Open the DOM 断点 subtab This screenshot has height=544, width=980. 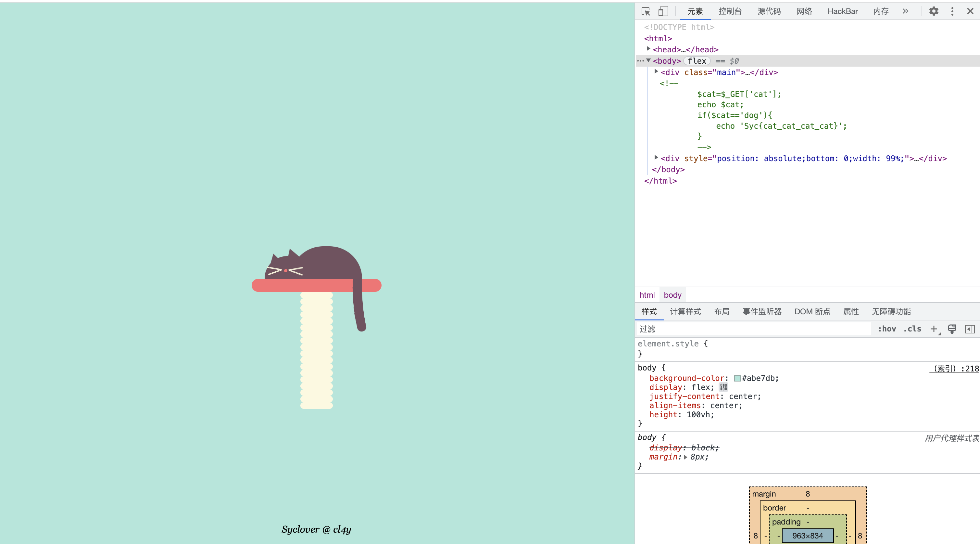point(812,311)
